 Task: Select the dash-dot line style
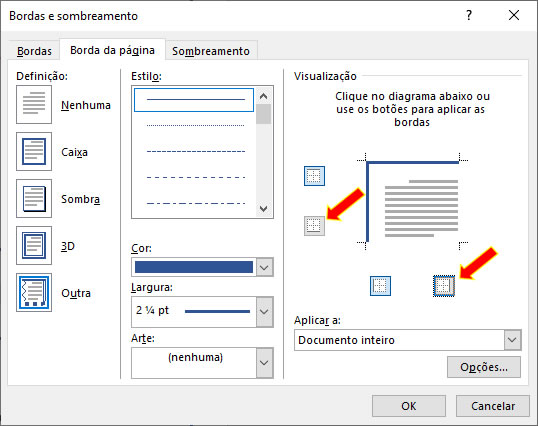[x=196, y=203]
